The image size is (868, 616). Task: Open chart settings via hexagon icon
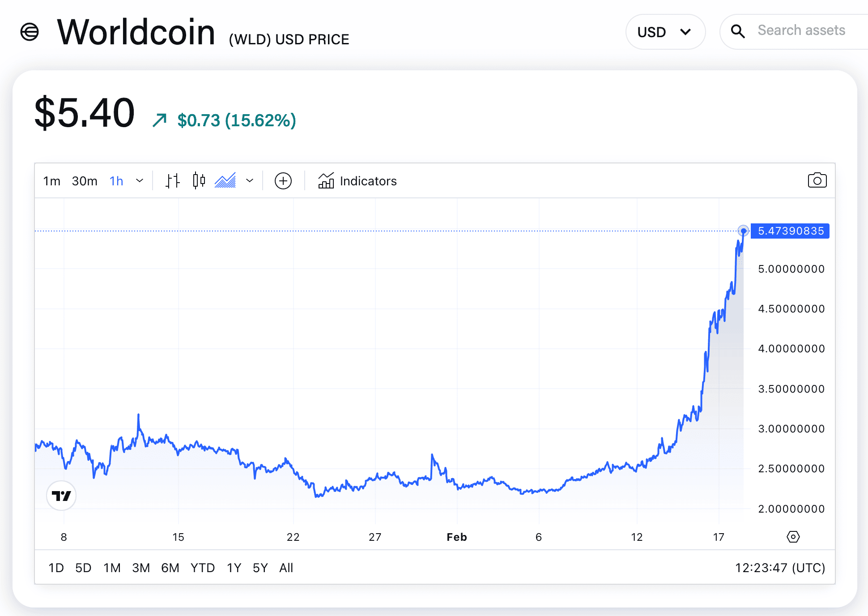click(793, 537)
